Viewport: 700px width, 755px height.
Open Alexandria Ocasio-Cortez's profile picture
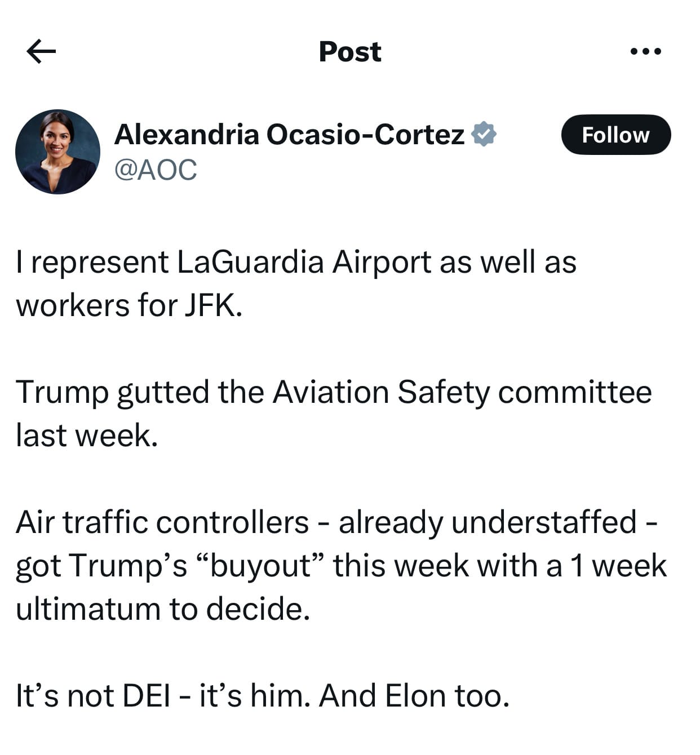click(57, 152)
